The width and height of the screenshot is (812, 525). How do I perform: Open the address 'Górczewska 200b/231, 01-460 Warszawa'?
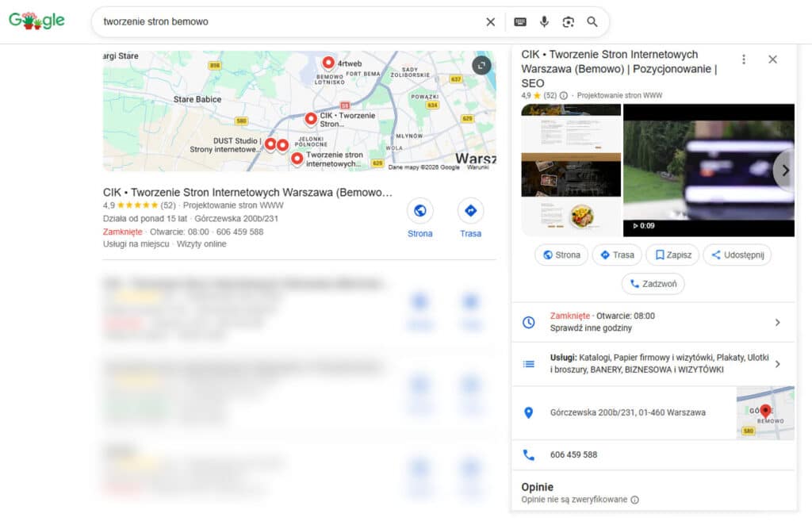pyautogui.click(x=628, y=412)
